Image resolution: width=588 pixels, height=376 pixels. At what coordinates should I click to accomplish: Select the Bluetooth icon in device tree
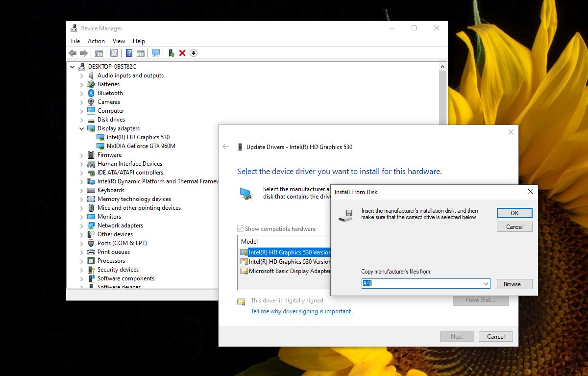coord(91,93)
